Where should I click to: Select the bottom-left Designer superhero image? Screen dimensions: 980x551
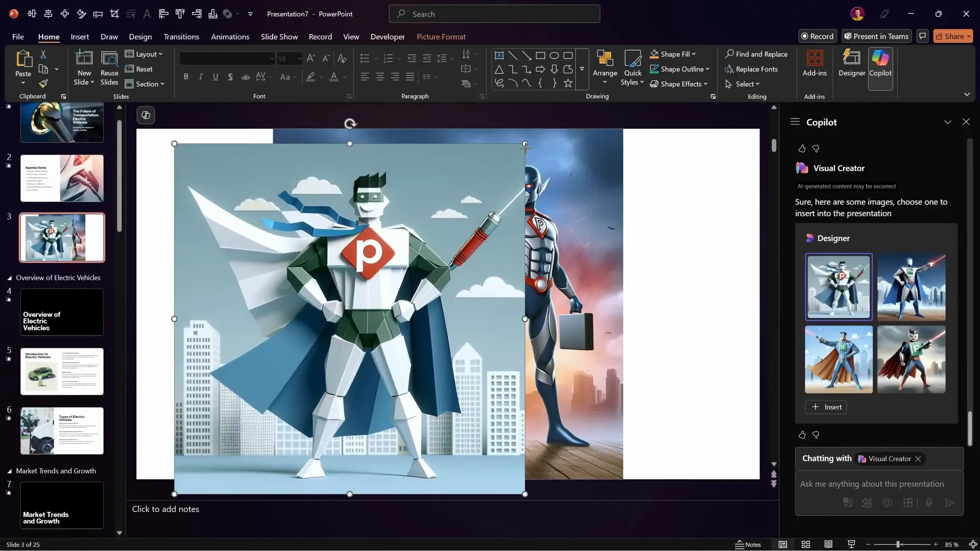coord(839,360)
